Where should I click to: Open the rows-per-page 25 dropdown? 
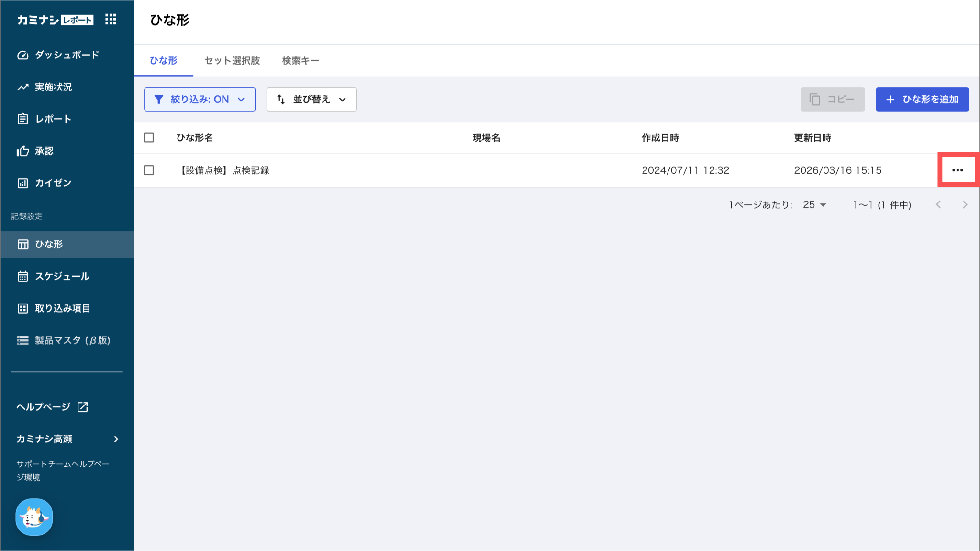(814, 205)
